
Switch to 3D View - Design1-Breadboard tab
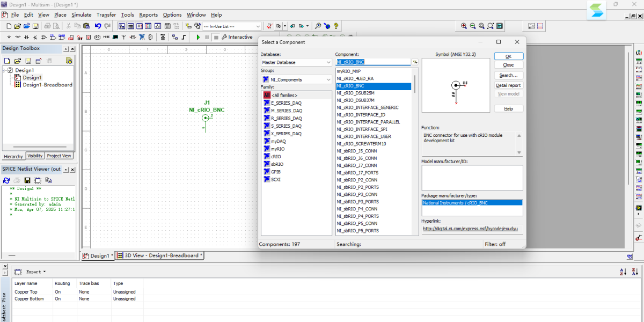160,255
